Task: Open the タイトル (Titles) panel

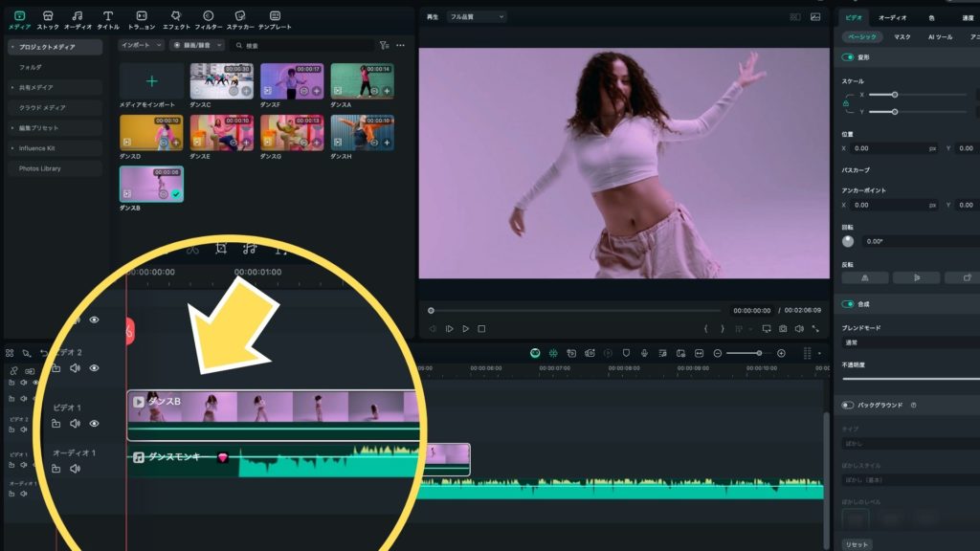Action: pyautogui.click(x=108, y=20)
